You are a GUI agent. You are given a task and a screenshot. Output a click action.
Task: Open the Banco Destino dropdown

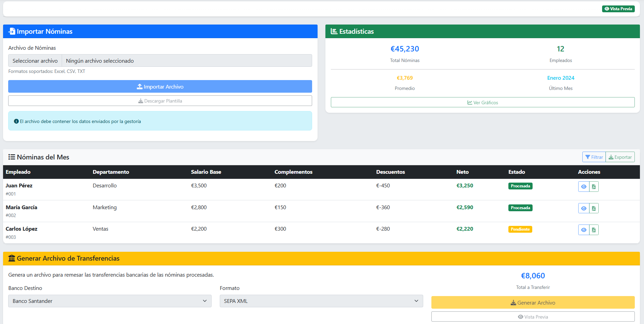110,301
